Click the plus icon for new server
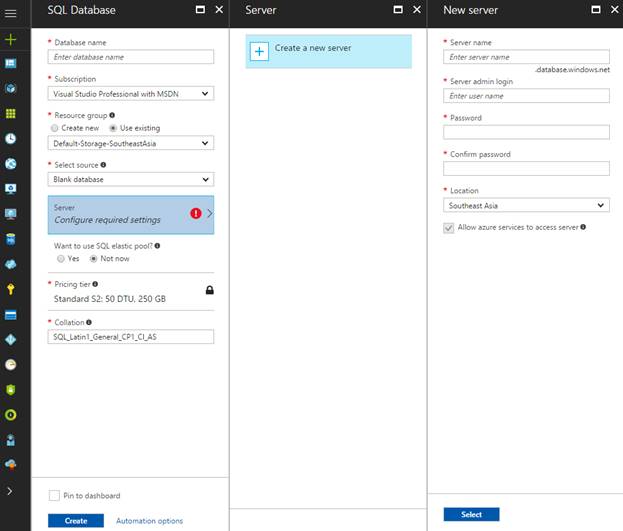Screen dimensions: 623x531 pyautogui.click(x=259, y=52)
